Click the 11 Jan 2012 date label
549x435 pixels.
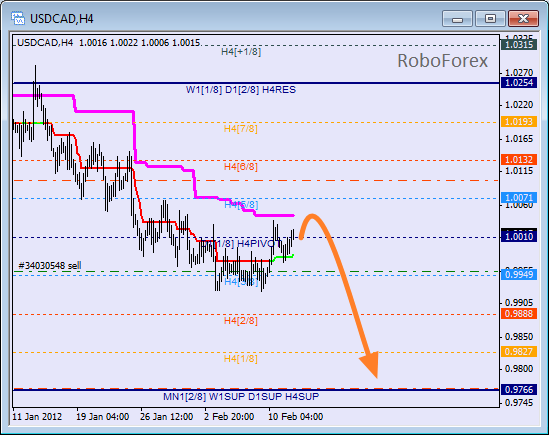(37, 417)
